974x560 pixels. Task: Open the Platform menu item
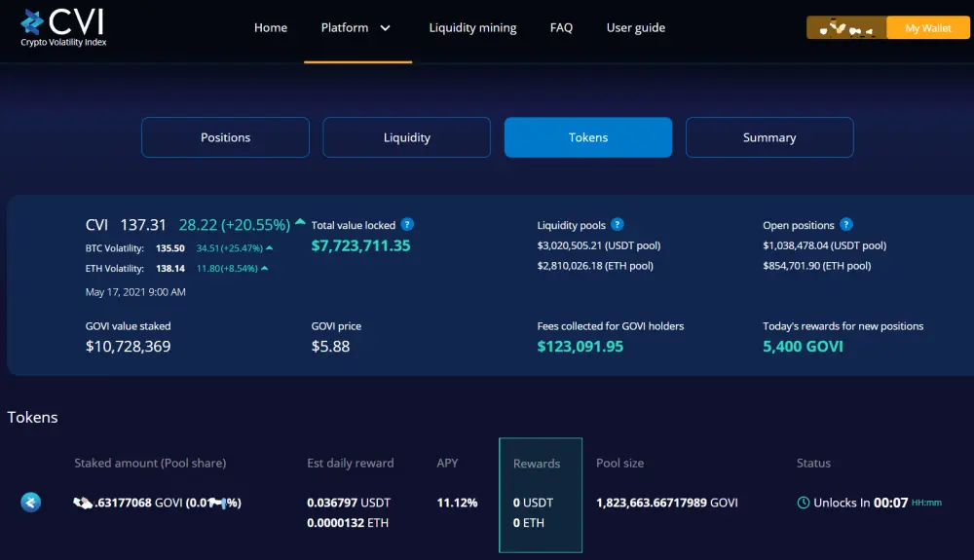pos(345,28)
